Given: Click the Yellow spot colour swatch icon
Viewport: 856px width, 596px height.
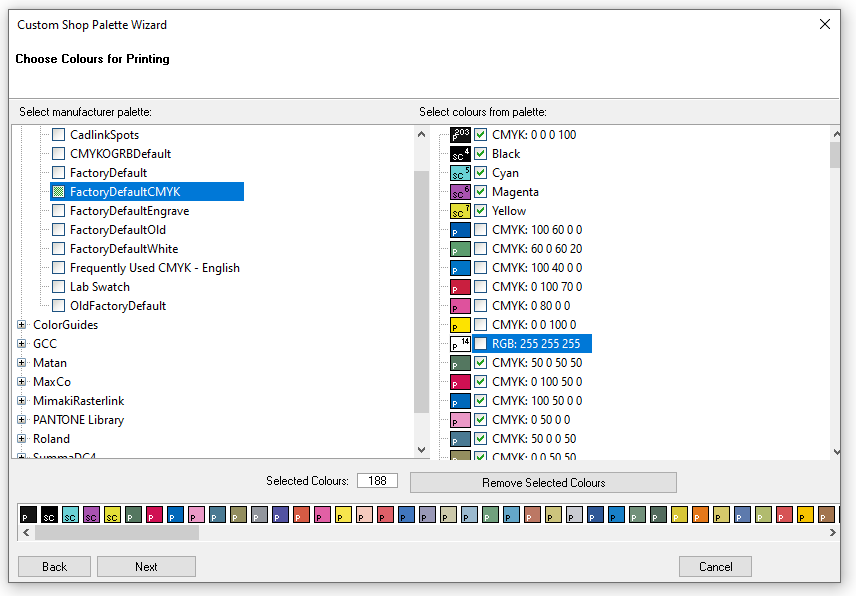Looking at the screenshot, I should coord(460,211).
